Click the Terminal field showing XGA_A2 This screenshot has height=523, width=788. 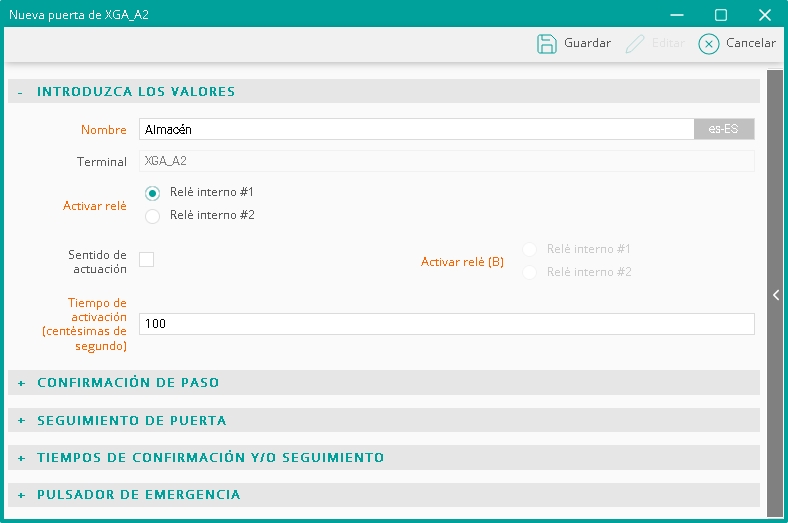[x=447, y=161]
